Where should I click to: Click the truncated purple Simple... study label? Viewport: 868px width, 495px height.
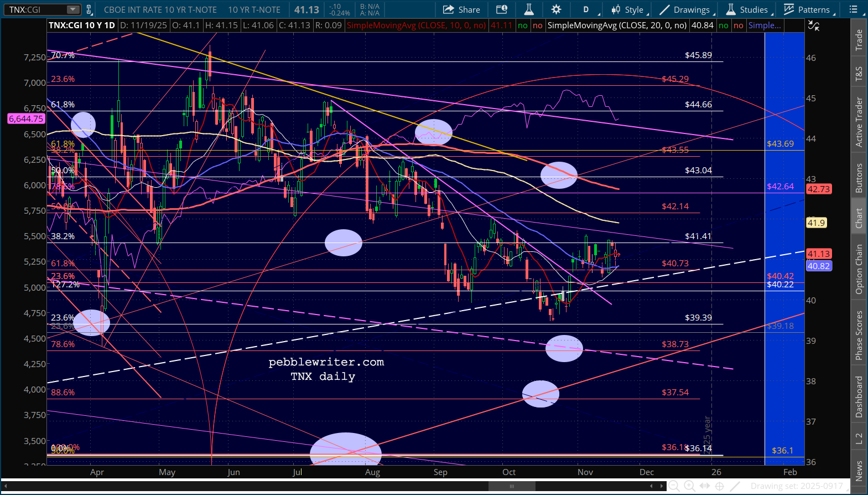tap(765, 25)
